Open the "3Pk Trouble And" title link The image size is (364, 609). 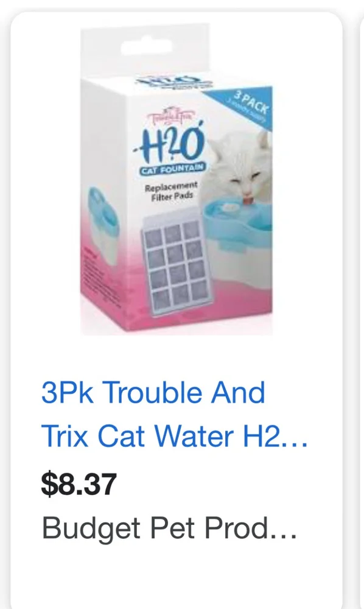pyautogui.click(x=153, y=392)
